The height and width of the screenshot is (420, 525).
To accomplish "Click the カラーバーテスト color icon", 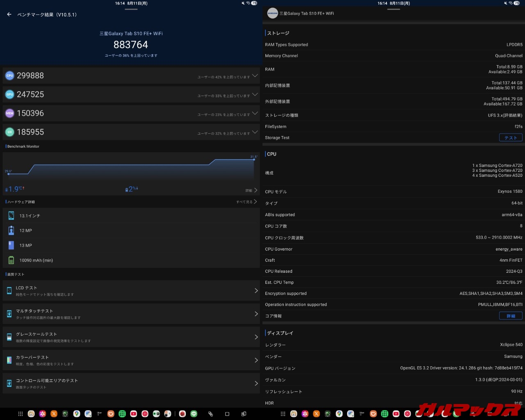I will (9, 360).
